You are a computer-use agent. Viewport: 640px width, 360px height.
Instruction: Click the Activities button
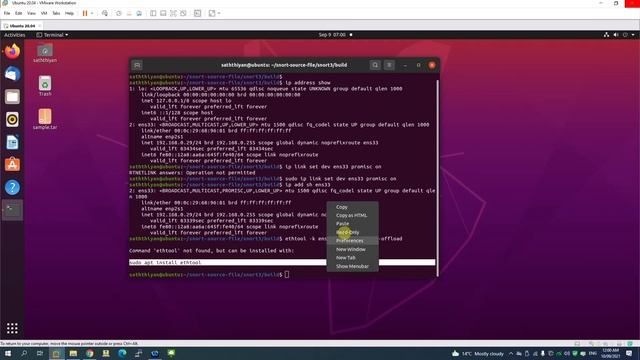(x=15, y=35)
